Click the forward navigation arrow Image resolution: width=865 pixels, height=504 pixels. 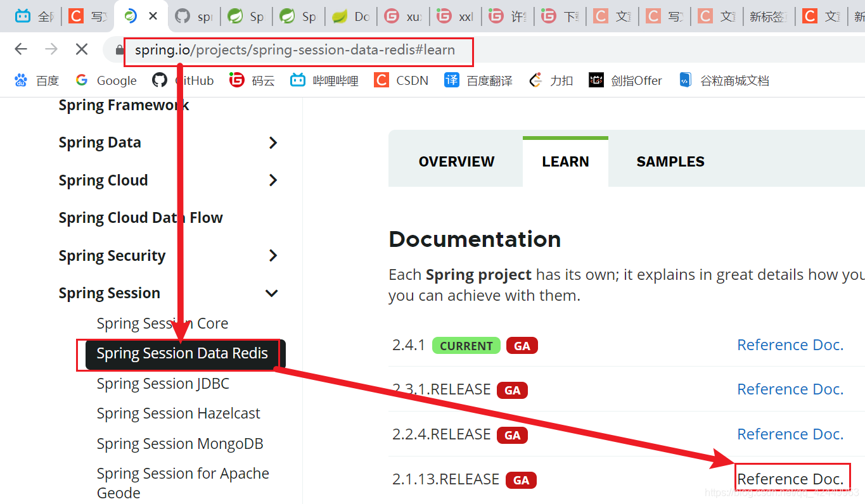51,49
